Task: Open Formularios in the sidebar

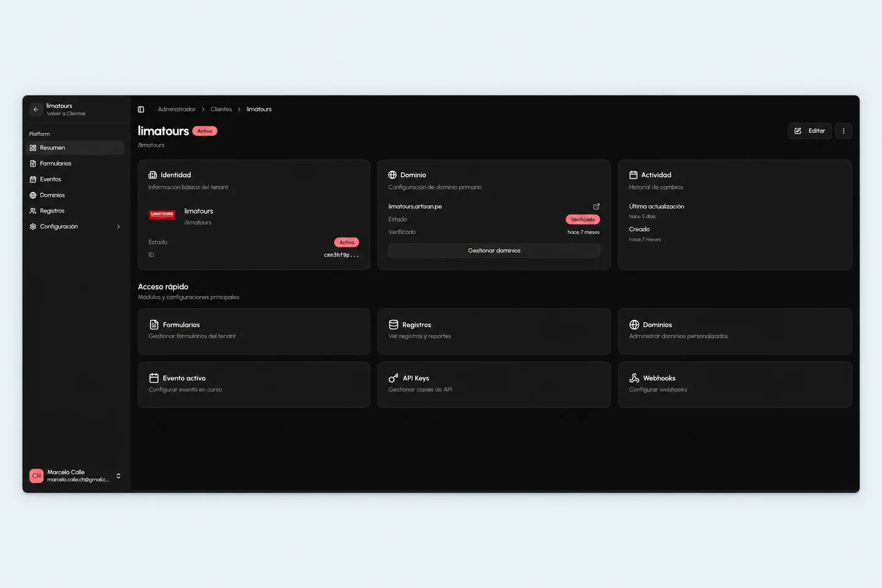Action: tap(77, 164)
